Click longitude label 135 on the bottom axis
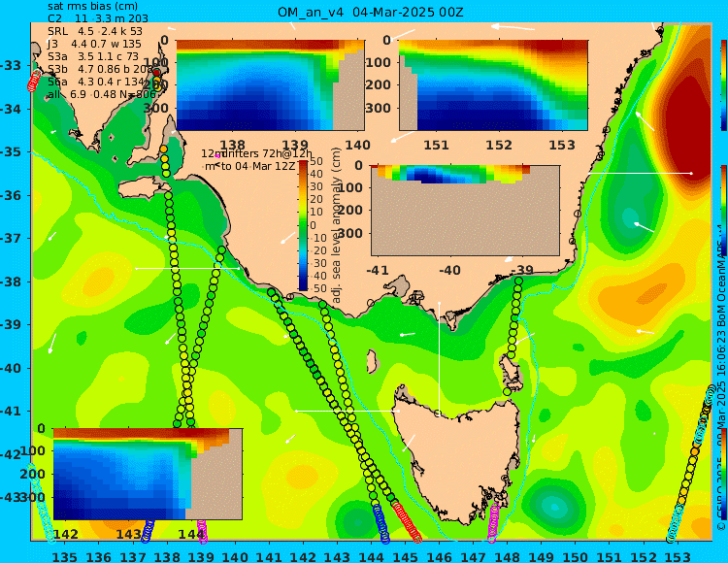The image size is (728, 563). click(64, 556)
